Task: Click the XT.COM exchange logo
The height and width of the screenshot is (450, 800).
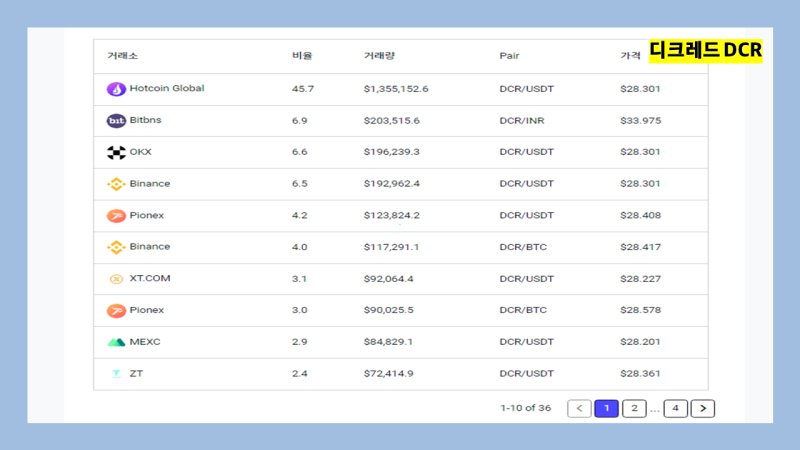Action: tap(116, 279)
